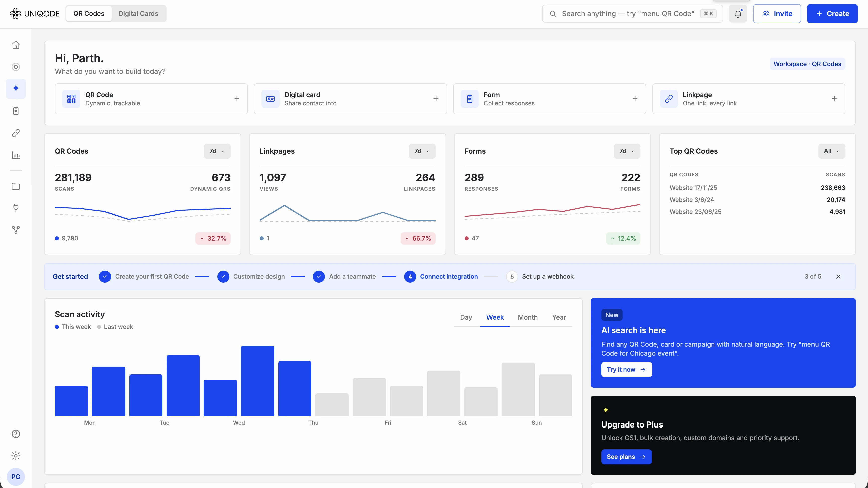The image size is (868, 488).
Task: Click the 32.7% decrease badge
Action: pyautogui.click(x=213, y=238)
